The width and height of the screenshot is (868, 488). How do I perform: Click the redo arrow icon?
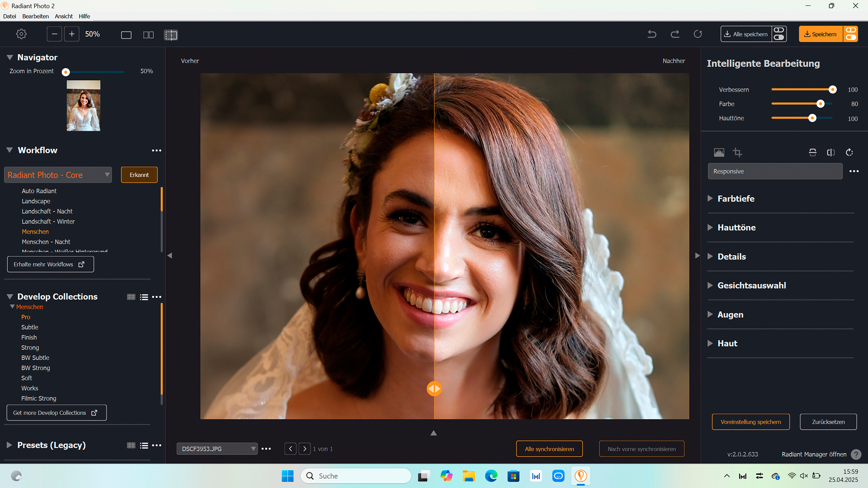tap(675, 34)
